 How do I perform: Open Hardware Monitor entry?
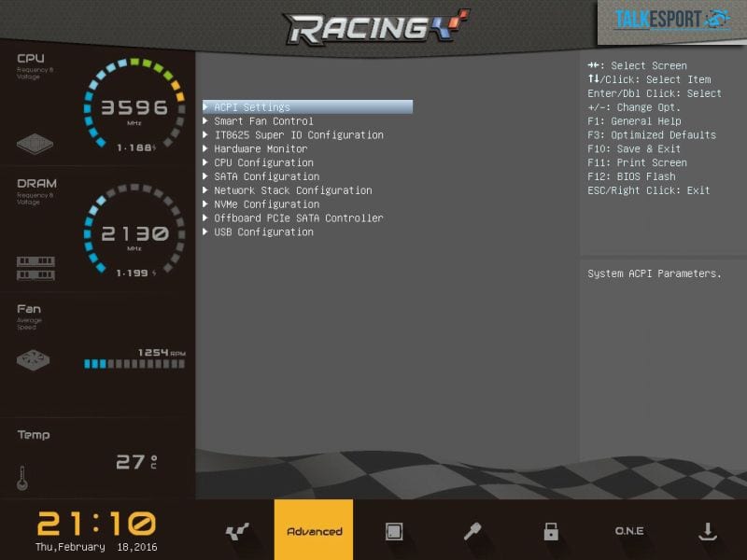click(261, 149)
